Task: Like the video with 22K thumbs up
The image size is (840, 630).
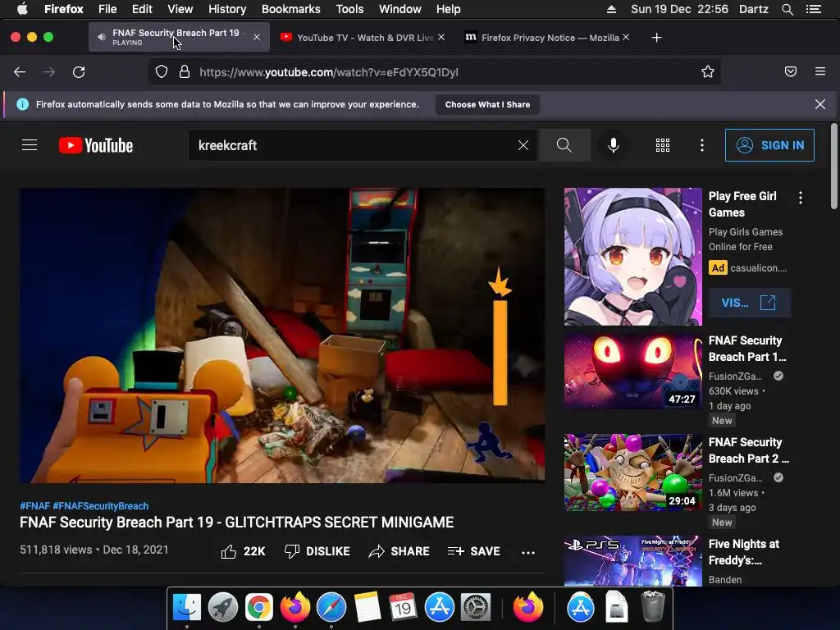Action: point(243,551)
